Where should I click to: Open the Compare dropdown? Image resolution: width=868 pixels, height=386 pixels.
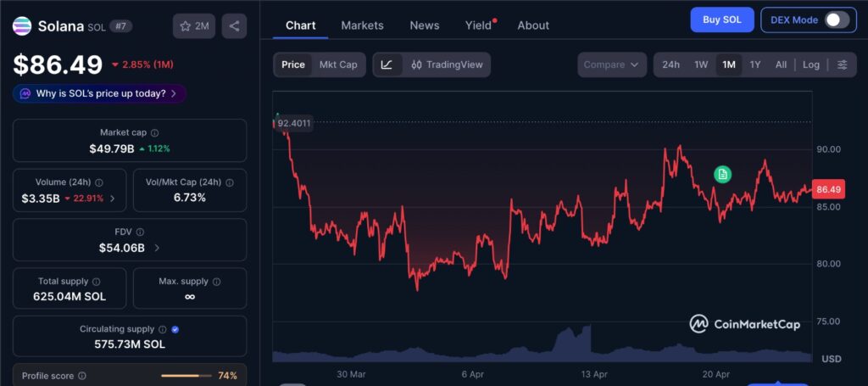[x=612, y=64]
